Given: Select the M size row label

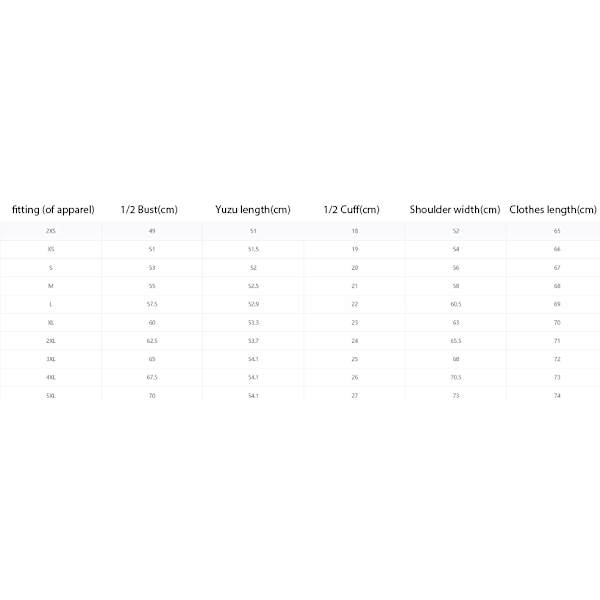Looking at the screenshot, I should click(51, 286).
